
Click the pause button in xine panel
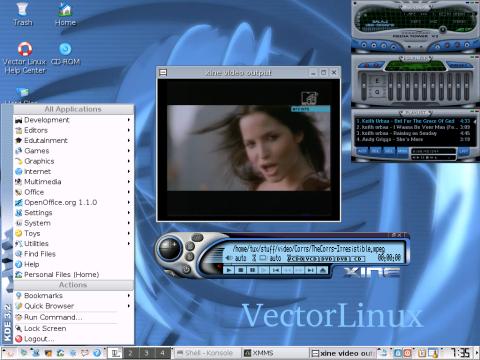tap(252, 270)
